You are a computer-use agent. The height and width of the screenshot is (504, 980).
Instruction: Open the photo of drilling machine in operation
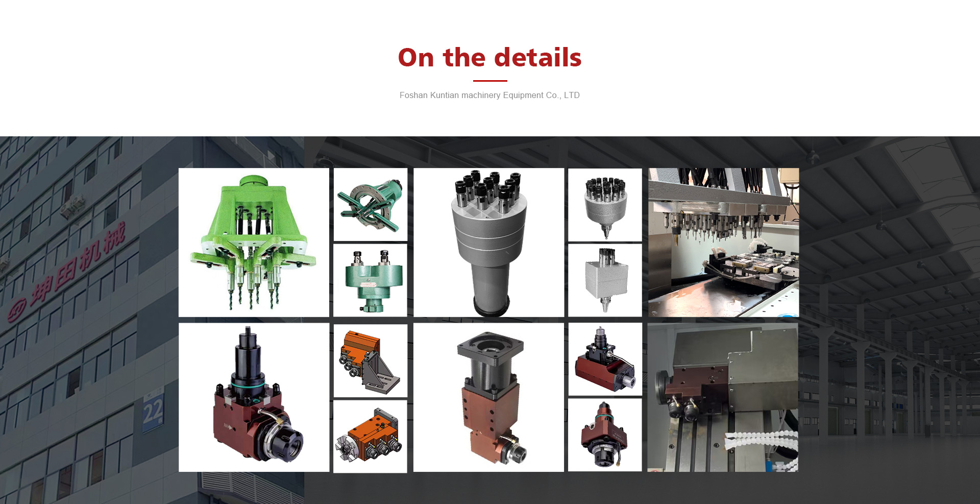723,243
